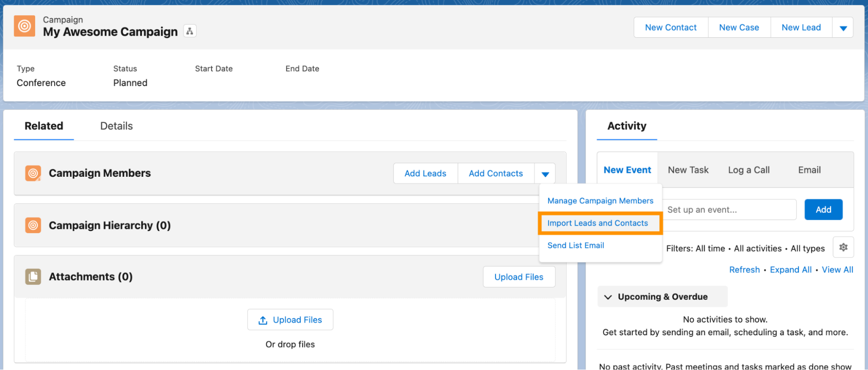Open header actions dropdown next to New Lead
Screen dimensions: 868x370
click(843, 28)
